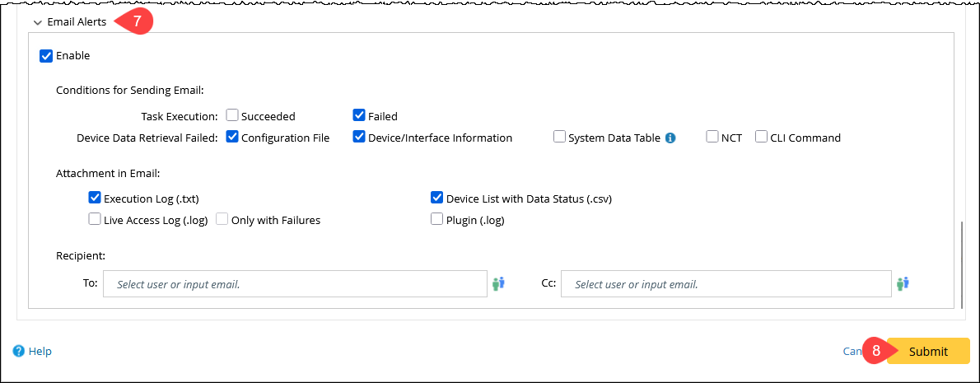Image resolution: width=980 pixels, height=383 pixels.
Task: Enable Live Access Log (.log) attachment
Action: pyautogui.click(x=95, y=220)
